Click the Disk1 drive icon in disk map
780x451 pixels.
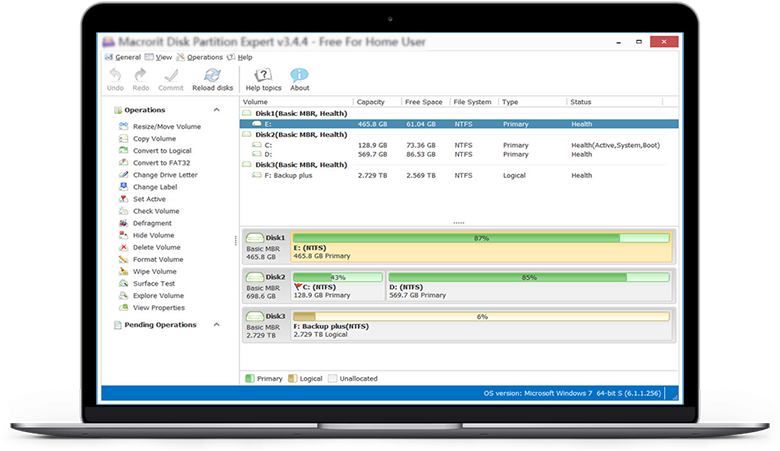pyautogui.click(x=255, y=238)
